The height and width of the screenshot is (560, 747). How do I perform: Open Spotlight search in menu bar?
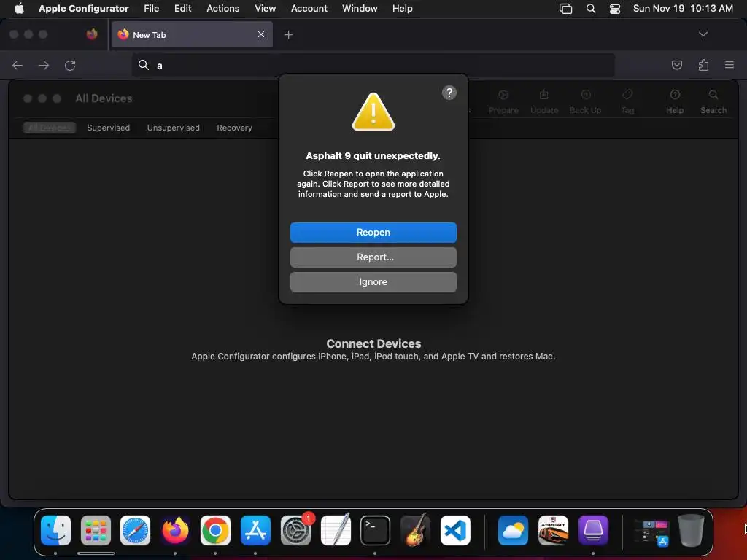point(590,9)
